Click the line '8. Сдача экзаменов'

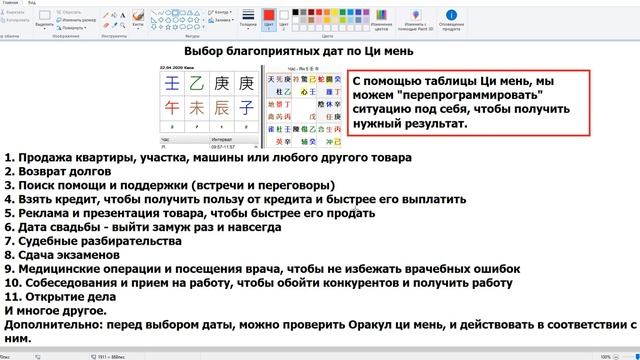62,255
